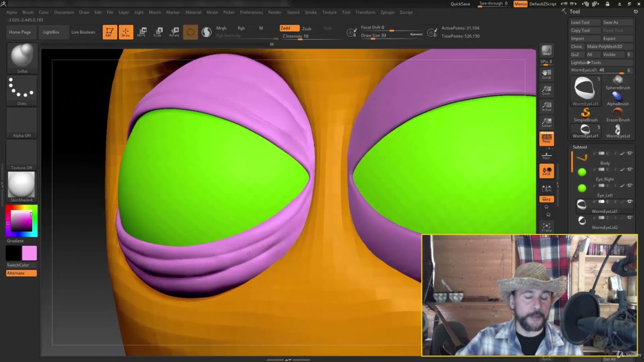Open the Brush menu

coord(28,12)
